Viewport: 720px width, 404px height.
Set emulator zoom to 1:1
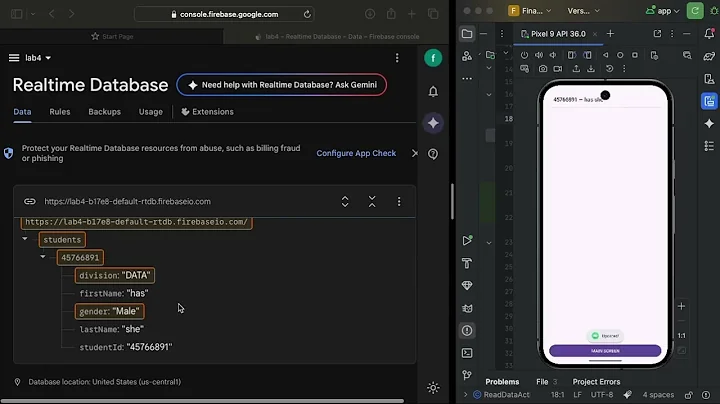point(681,336)
